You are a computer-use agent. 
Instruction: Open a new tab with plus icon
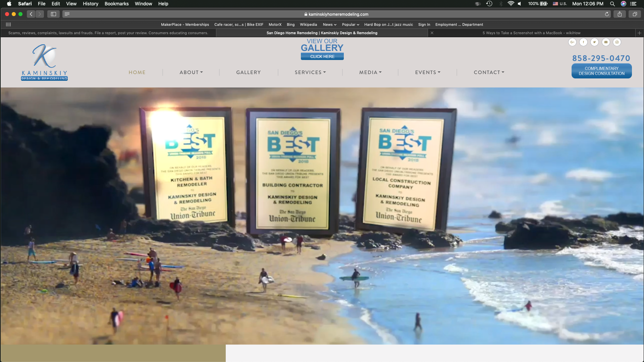coord(639,33)
